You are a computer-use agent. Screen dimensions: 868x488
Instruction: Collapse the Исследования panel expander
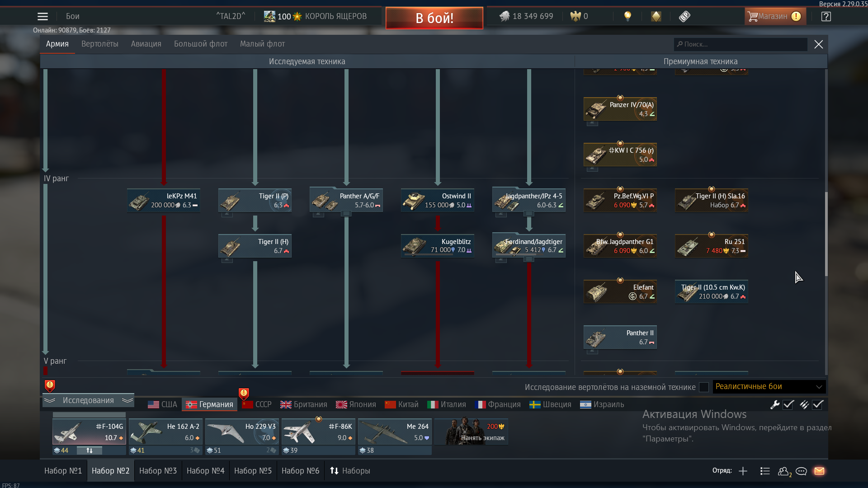[x=88, y=400]
